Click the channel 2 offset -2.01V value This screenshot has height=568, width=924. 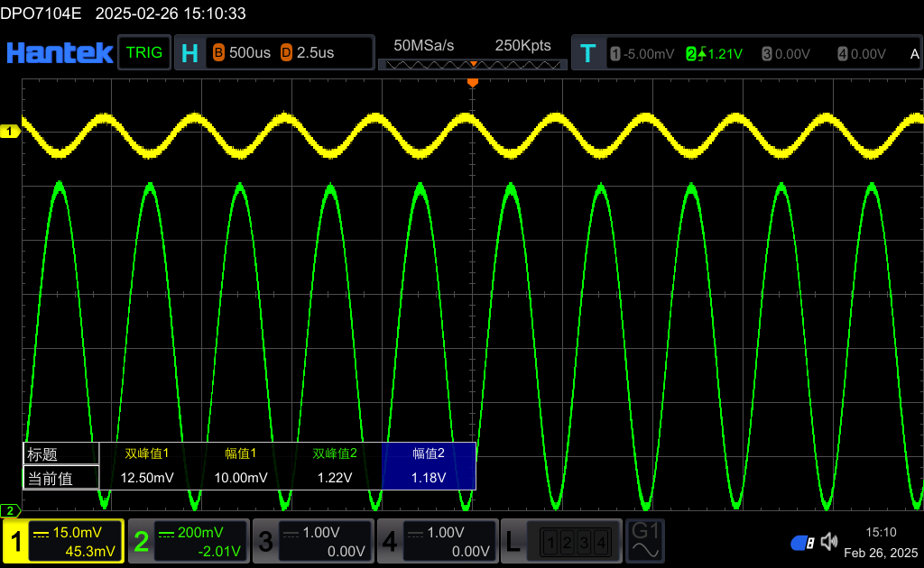pyautogui.click(x=218, y=552)
